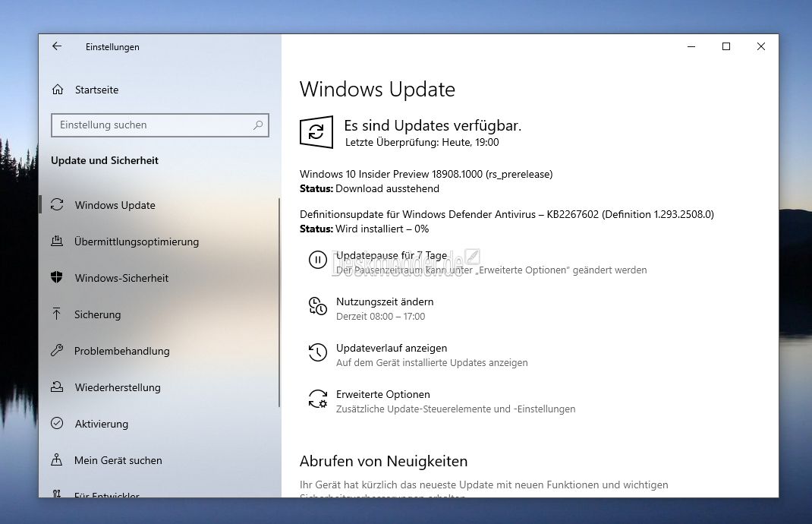This screenshot has width=812, height=524.
Task: Click the Es sind Updates verfügbar heading
Action: (433, 125)
